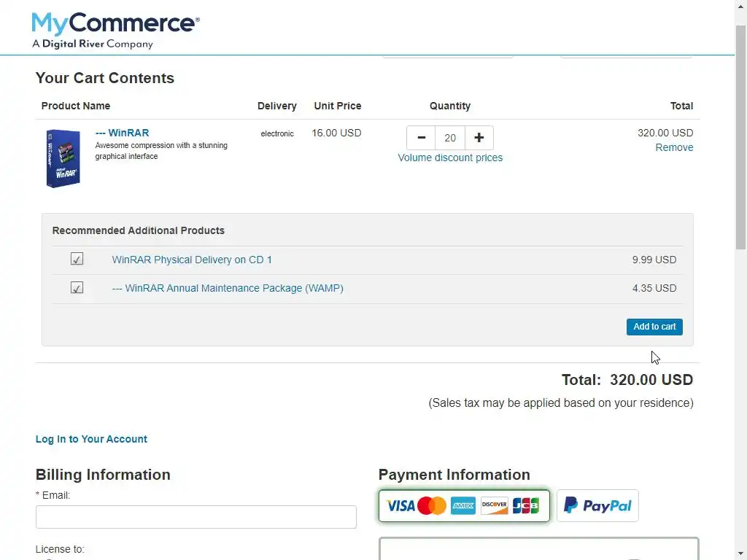Remove WinRAR from the cart
Screen dimensions: 747x560
(x=674, y=147)
